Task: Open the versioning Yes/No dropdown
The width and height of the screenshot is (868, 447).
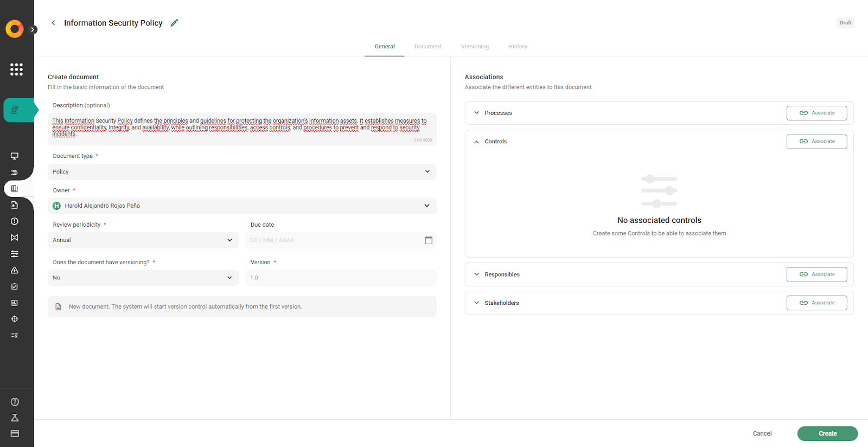Action: point(143,278)
